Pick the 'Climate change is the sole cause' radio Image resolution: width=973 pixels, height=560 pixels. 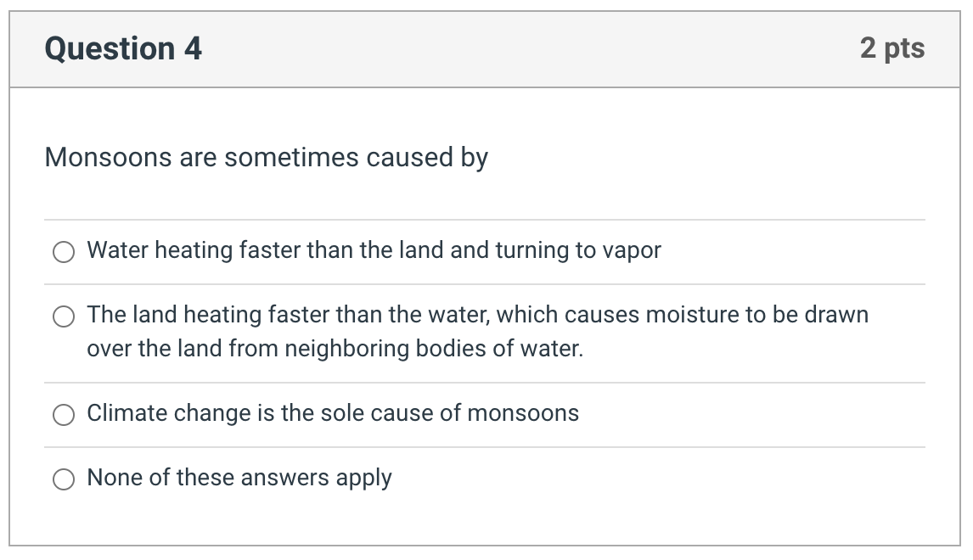[x=64, y=415]
